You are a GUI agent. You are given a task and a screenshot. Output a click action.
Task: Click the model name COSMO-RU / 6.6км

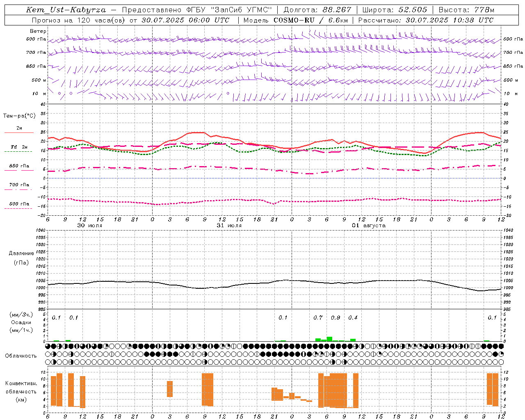[x=310, y=20]
